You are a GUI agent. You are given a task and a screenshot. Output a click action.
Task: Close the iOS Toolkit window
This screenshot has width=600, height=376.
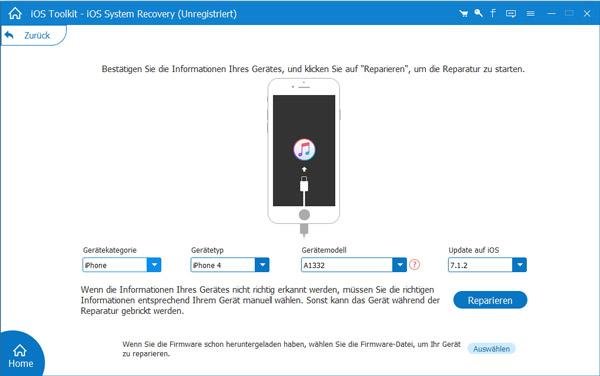click(587, 13)
